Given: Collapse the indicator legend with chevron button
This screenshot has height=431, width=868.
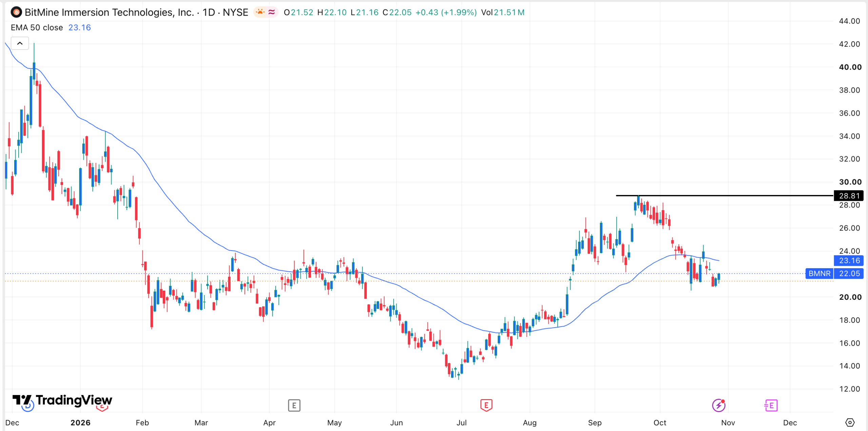Looking at the screenshot, I should tap(20, 43).
